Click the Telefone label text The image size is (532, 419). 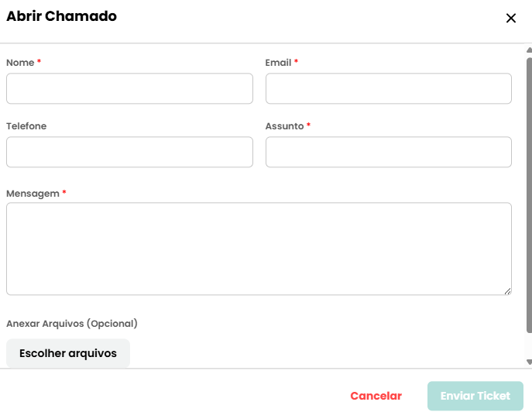pyautogui.click(x=26, y=126)
